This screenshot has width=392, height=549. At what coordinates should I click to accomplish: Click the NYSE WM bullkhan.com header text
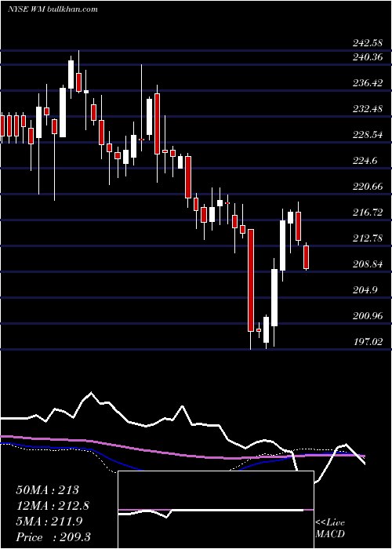53,9
